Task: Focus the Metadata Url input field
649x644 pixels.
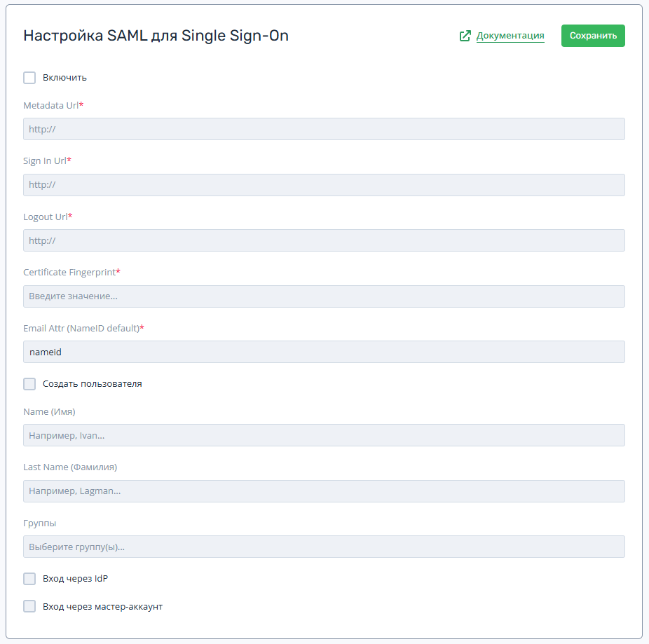Action: [324, 129]
